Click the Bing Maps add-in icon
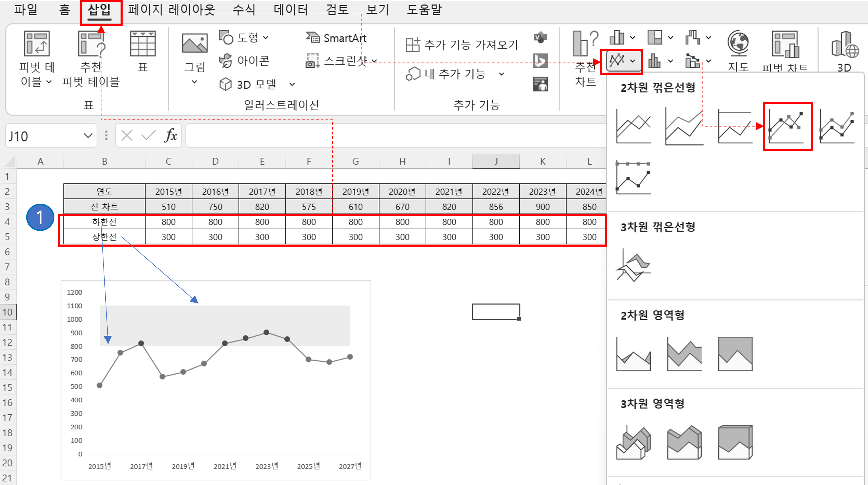 [540, 61]
